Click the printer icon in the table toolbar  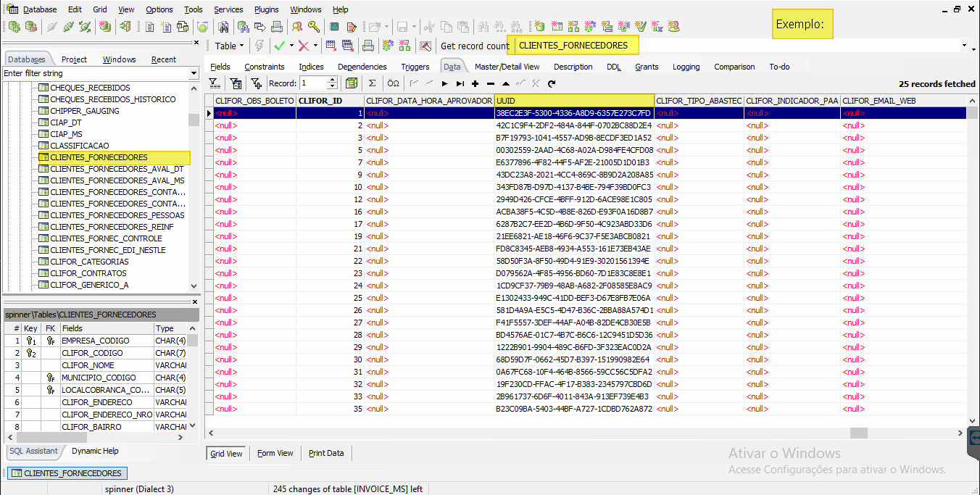(x=368, y=45)
